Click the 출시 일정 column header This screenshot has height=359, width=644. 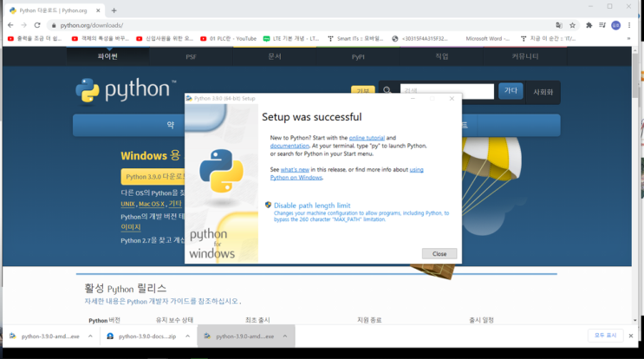[x=481, y=320]
